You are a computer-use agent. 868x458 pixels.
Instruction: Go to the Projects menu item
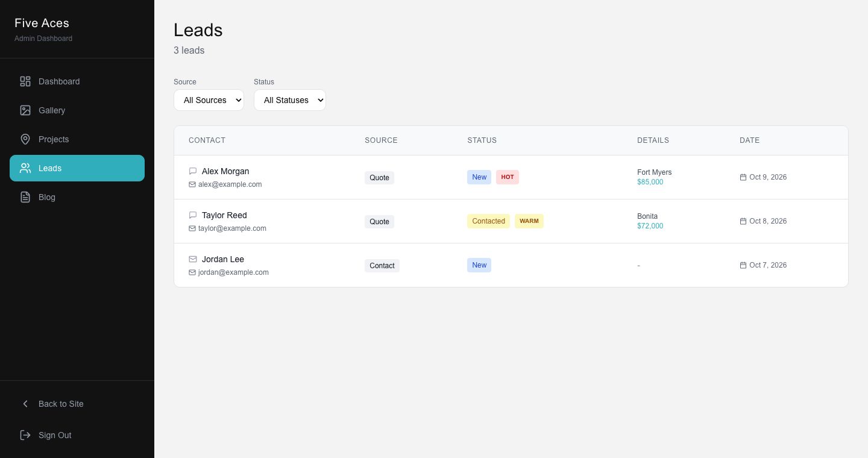(77, 139)
